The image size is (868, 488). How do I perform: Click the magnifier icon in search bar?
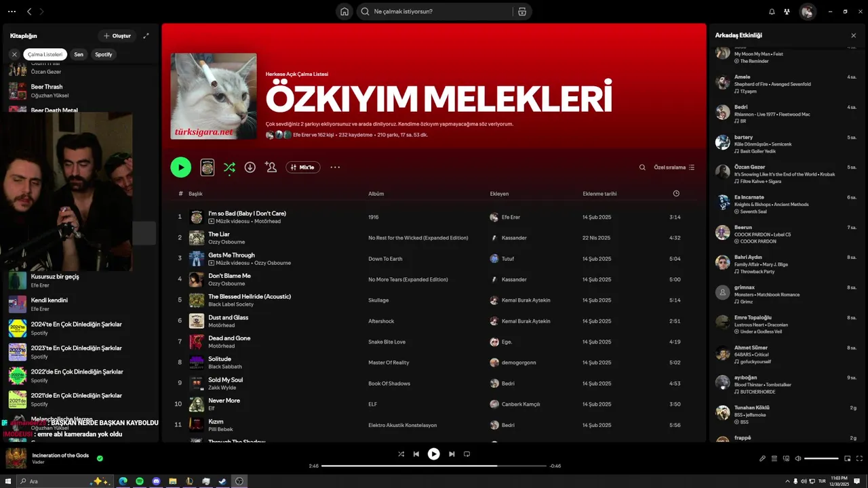[365, 12]
